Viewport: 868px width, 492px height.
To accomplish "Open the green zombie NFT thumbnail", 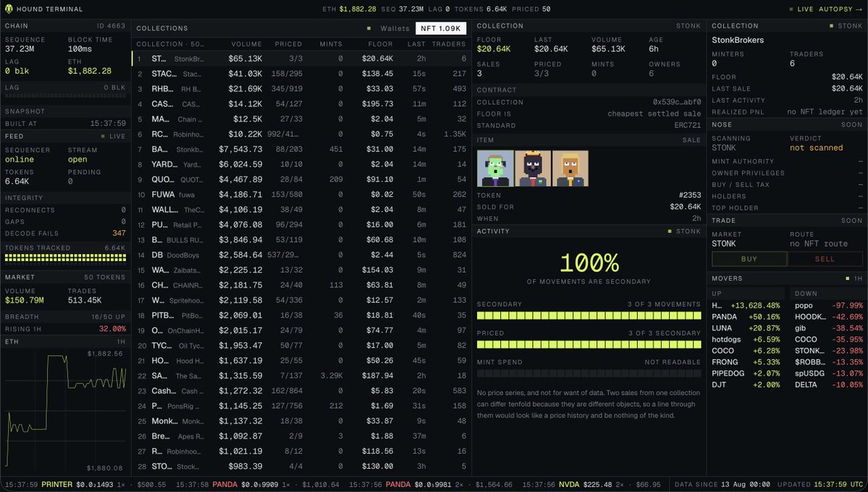I will click(495, 169).
